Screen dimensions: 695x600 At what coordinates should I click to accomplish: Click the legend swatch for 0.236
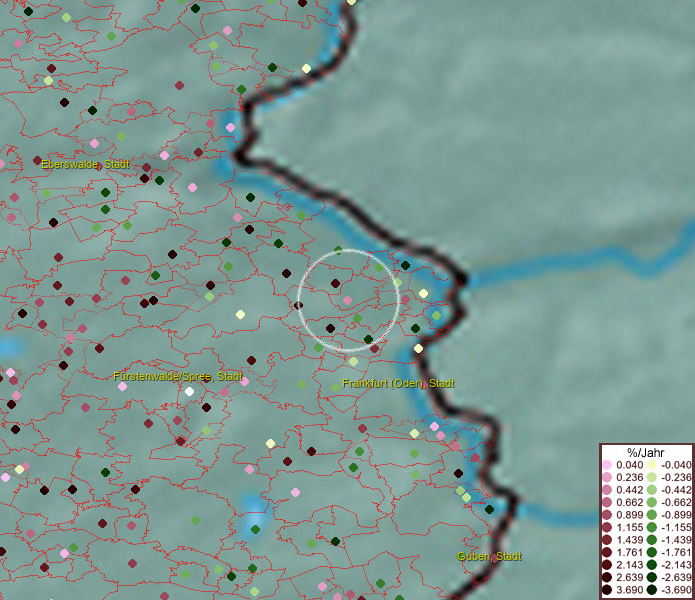607,477
